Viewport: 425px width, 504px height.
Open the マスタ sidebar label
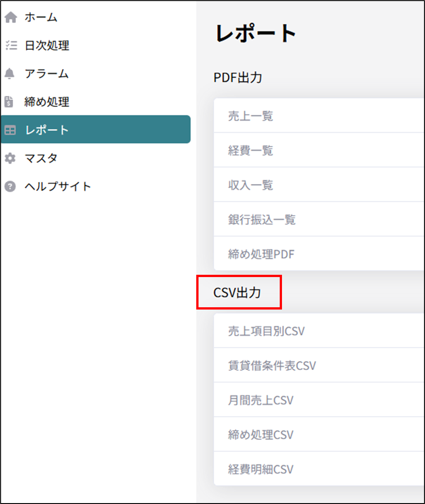point(41,158)
